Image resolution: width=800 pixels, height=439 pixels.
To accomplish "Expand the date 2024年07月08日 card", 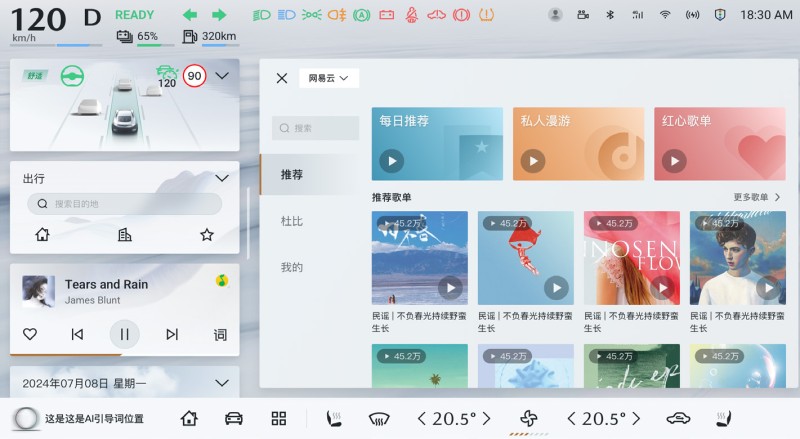I will point(222,383).
